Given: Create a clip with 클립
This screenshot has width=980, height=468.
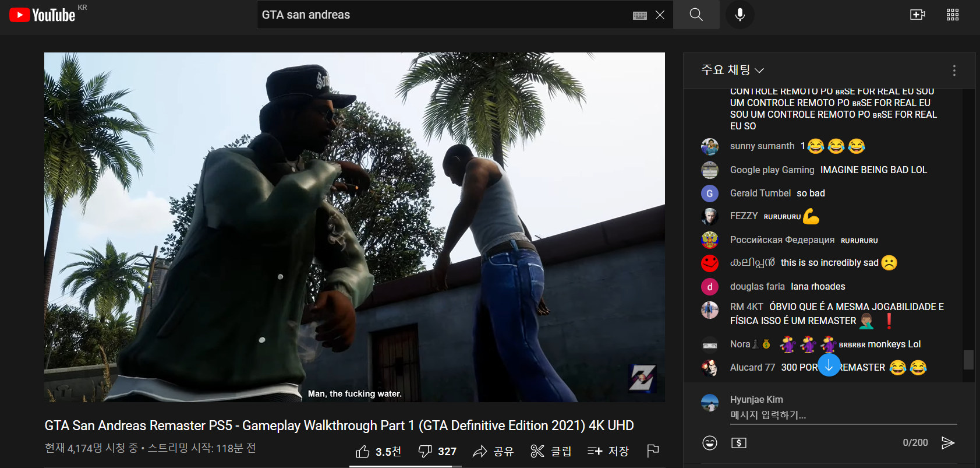Looking at the screenshot, I should coord(551,451).
